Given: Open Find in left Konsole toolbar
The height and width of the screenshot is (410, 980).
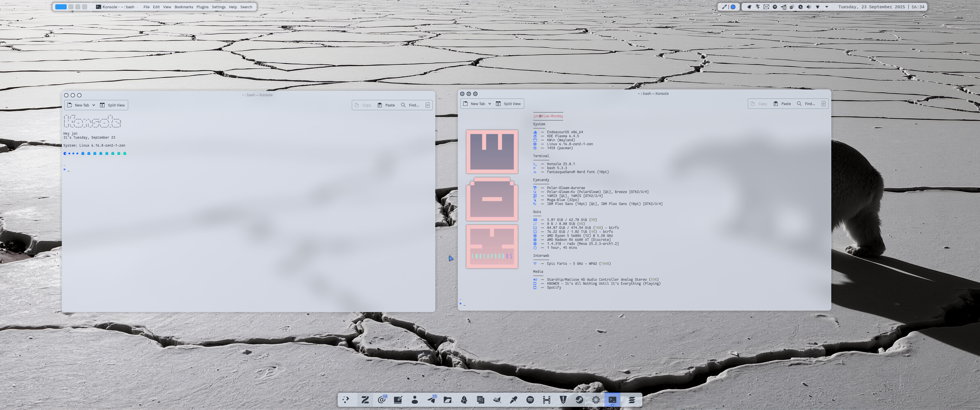Looking at the screenshot, I should pos(410,105).
